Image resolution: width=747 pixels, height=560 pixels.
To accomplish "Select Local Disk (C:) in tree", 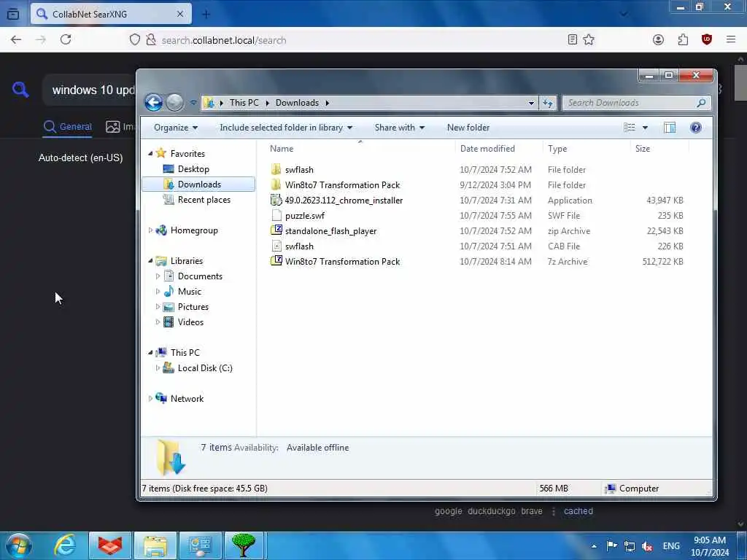I will [x=204, y=368].
